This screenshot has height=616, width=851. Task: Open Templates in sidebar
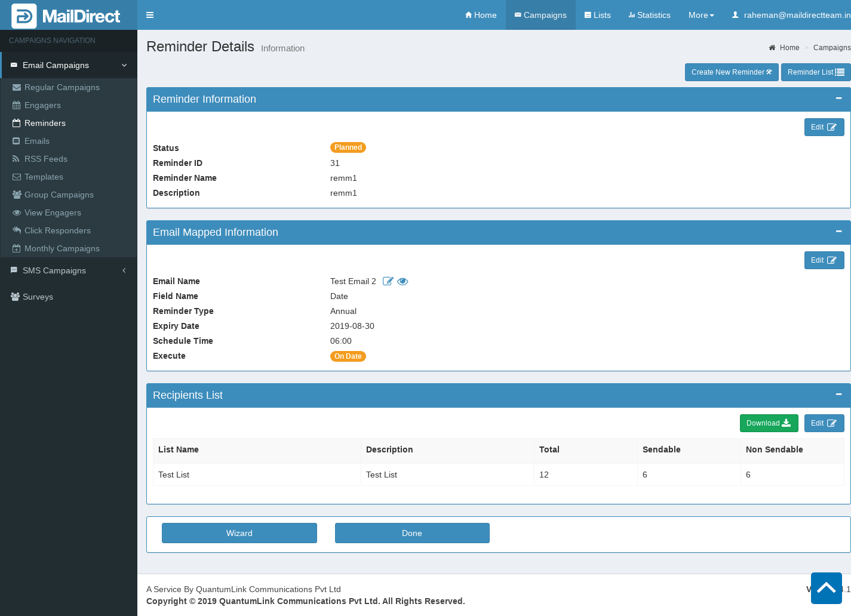(44, 177)
